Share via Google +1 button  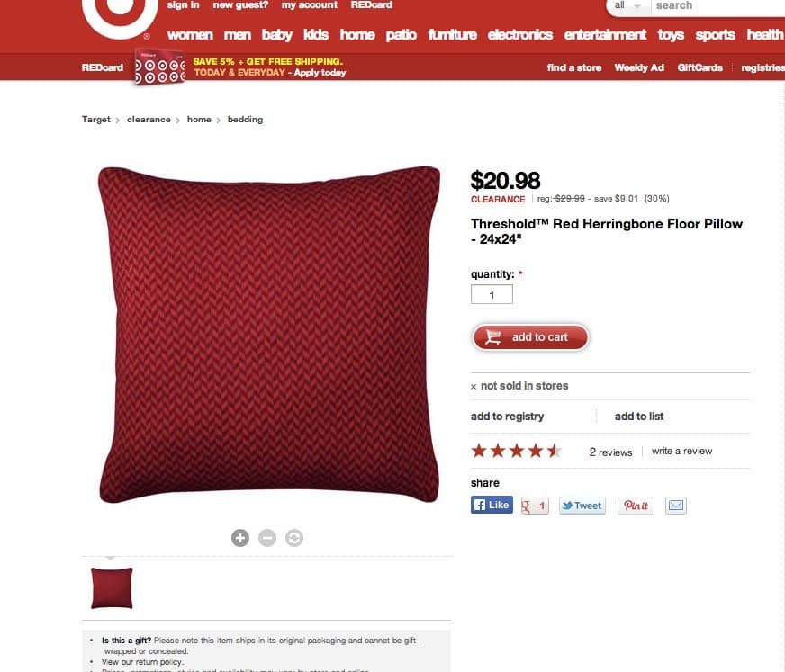[x=535, y=506]
